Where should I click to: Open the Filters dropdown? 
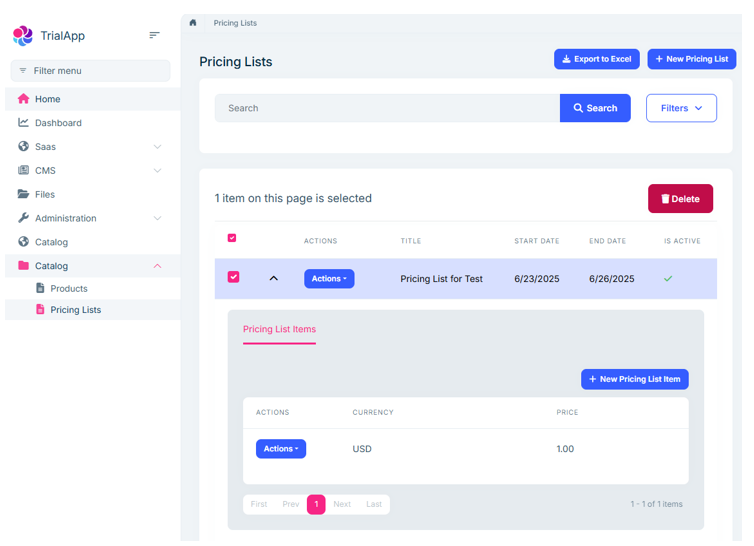[681, 108]
